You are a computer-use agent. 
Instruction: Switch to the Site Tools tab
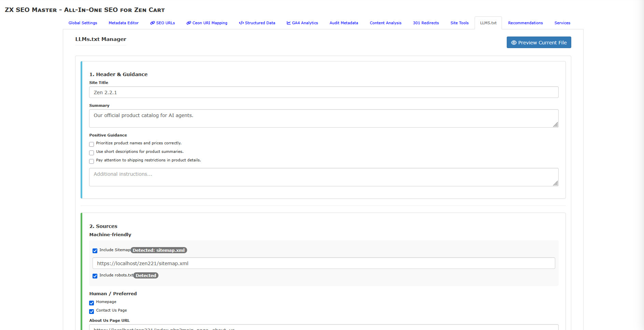click(459, 23)
